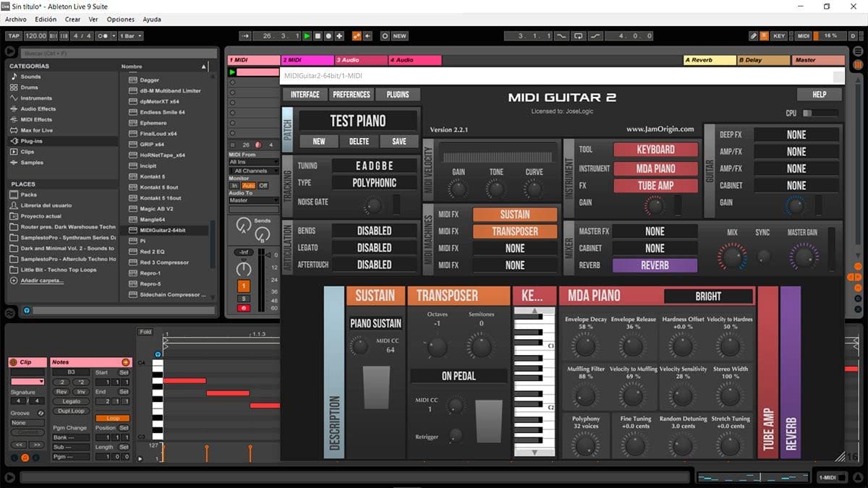Open the Opciones menu

pyautogui.click(x=120, y=20)
